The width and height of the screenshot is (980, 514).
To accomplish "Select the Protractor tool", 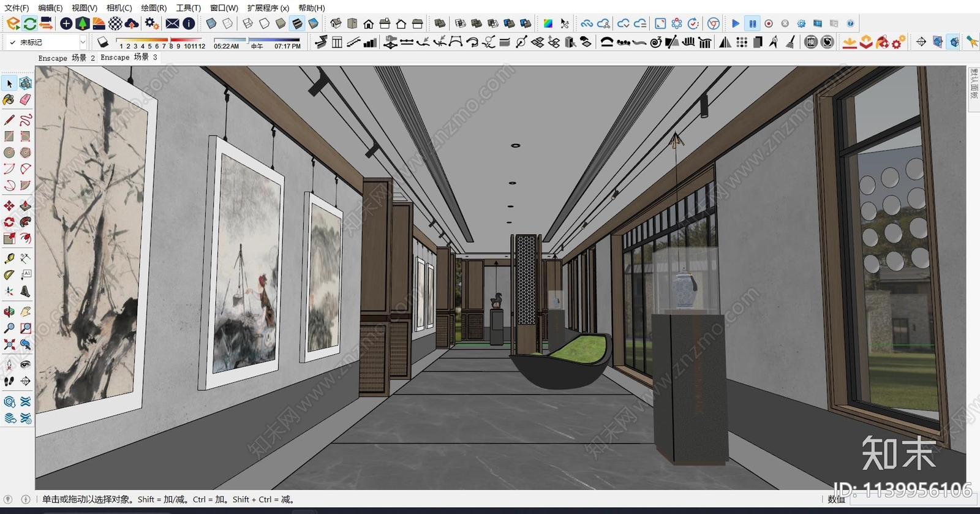I will [9, 275].
